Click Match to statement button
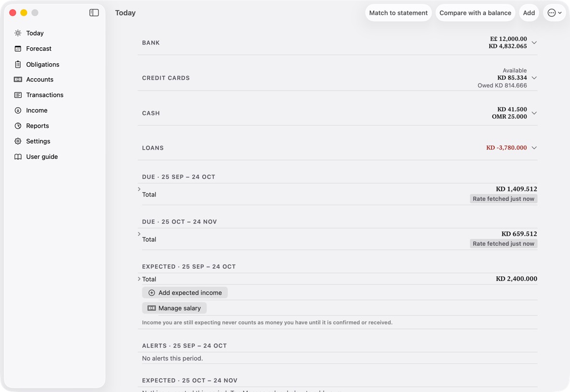The width and height of the screenshot is (570, 392). 399,13
